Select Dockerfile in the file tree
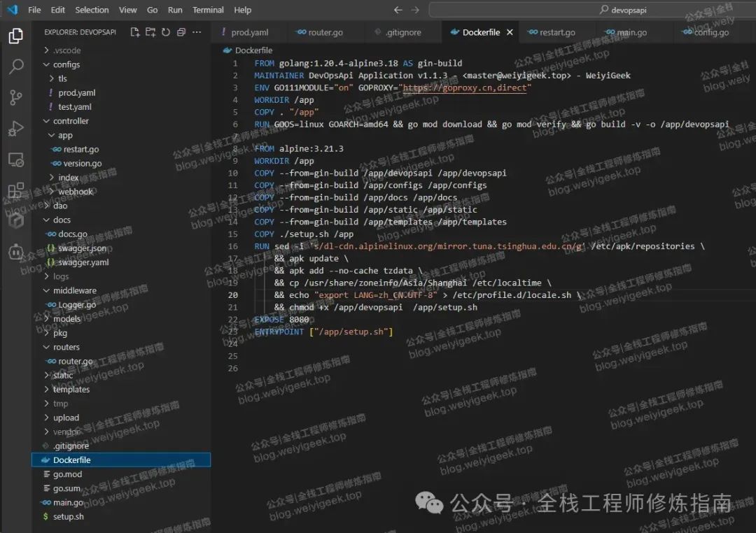The image size is (756, 533). click(x=121, y=460)
